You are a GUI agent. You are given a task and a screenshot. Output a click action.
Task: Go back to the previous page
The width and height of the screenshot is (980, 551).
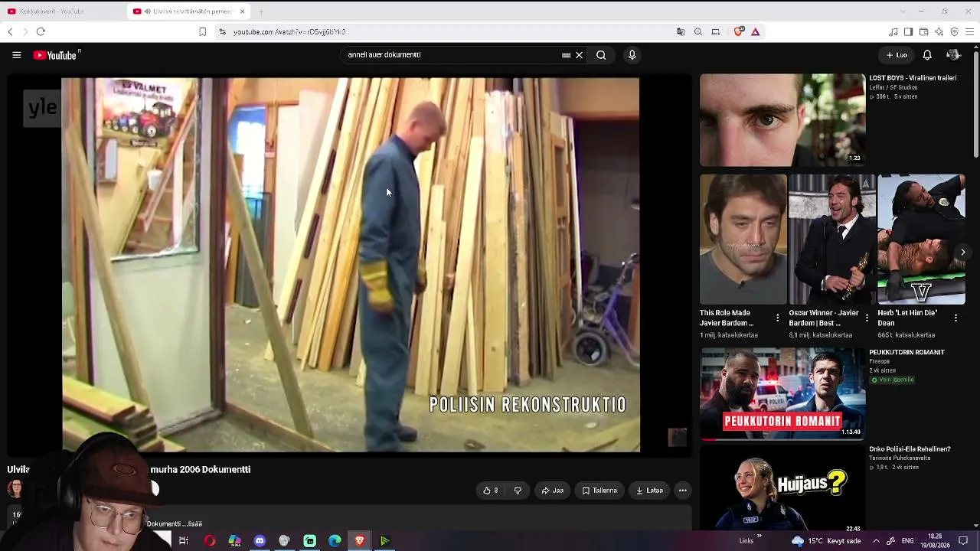[10, 31]
